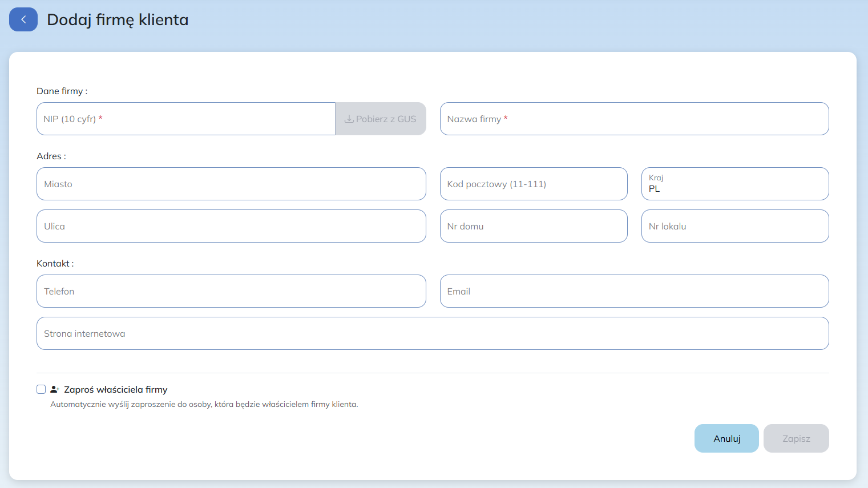Open the Kraj country field showing PL
Screen dimensions: 868x488
coord(734,184)
